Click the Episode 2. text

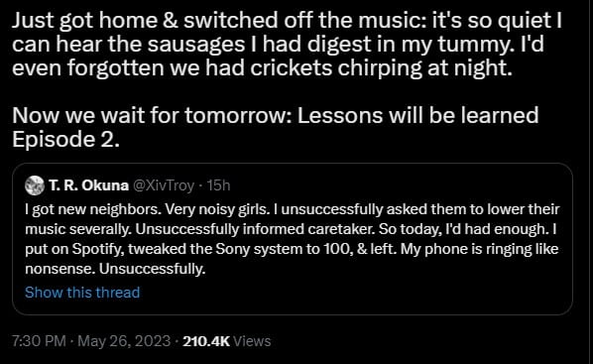pyautogui.click(x=65, y=140)
